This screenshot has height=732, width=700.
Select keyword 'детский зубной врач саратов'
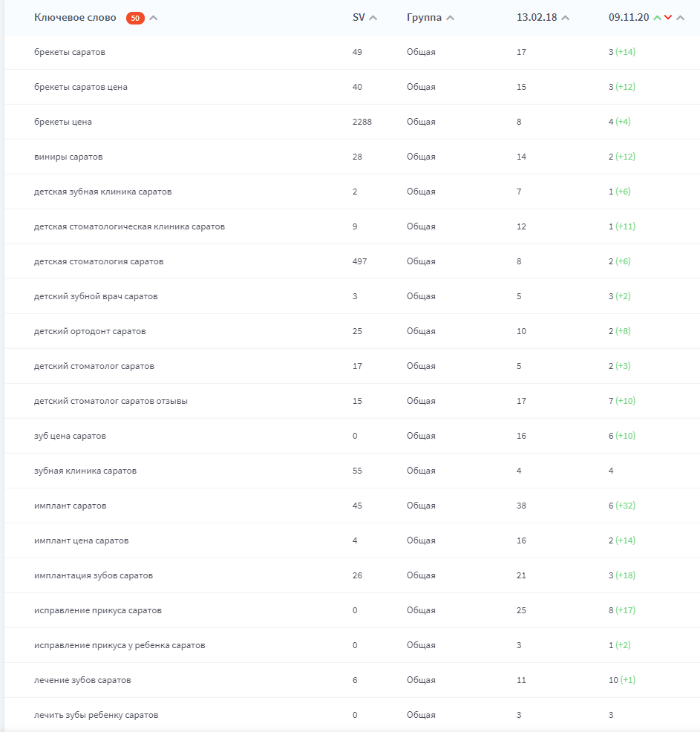point(96,296)
